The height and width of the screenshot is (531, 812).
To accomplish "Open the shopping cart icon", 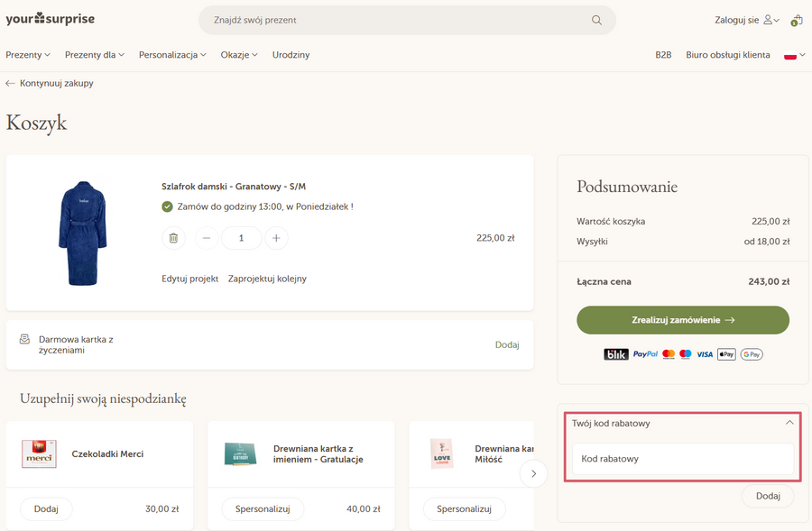I will tap(796, 20).
